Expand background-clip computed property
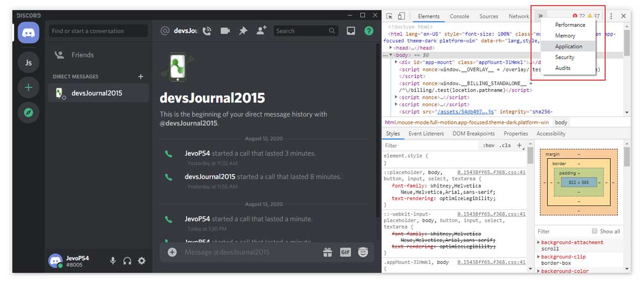The width and height of the screenshot is (644, 287). 538,257
